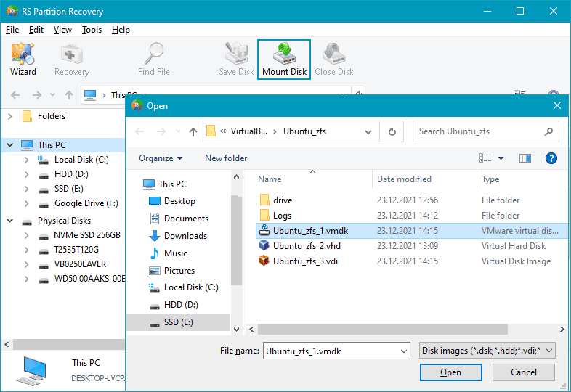Go up one folder level in Open dialog
Screen dimensions: 571x392
tap(193, 131)
